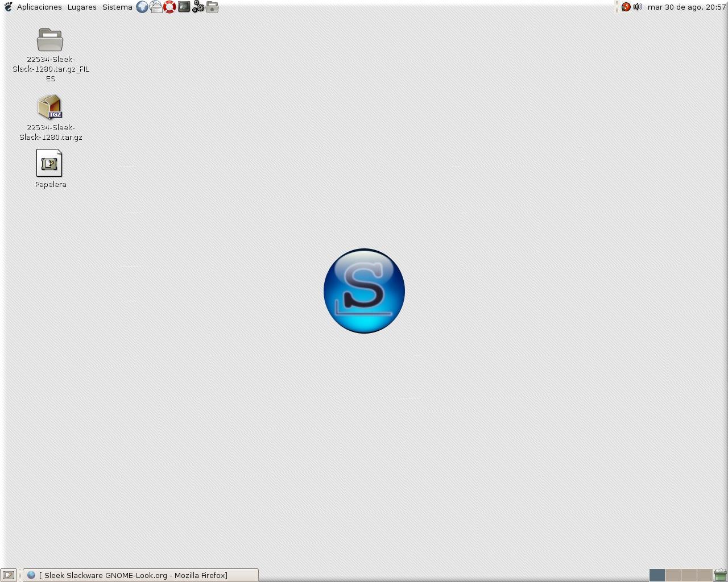Open the calendar from the clock
This screenshot has width=728, height=582.
point(686,7)
